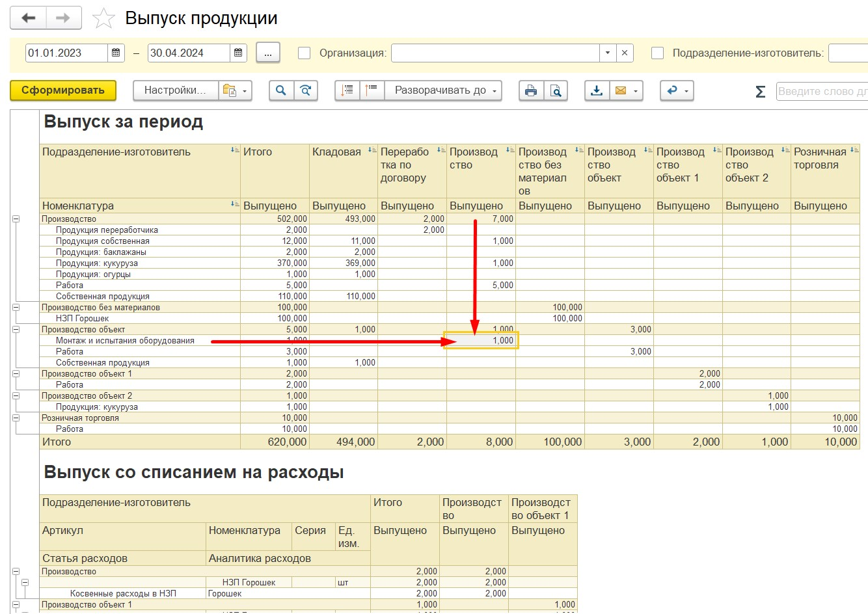Image resolution: width=868 pixels, height=614 pixels.
Task: Select the Продукция переработчика row
Action: click(107, 230)
